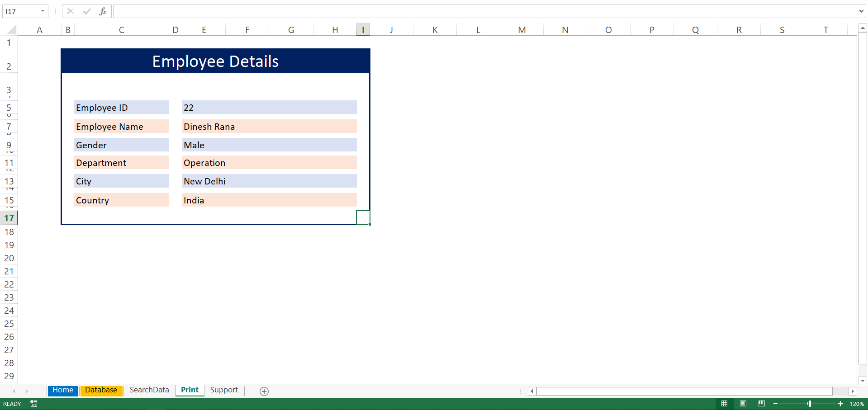Open the Name Box dropdown arrow
Viewport: 868px width, 410px height.
[43, 11]
